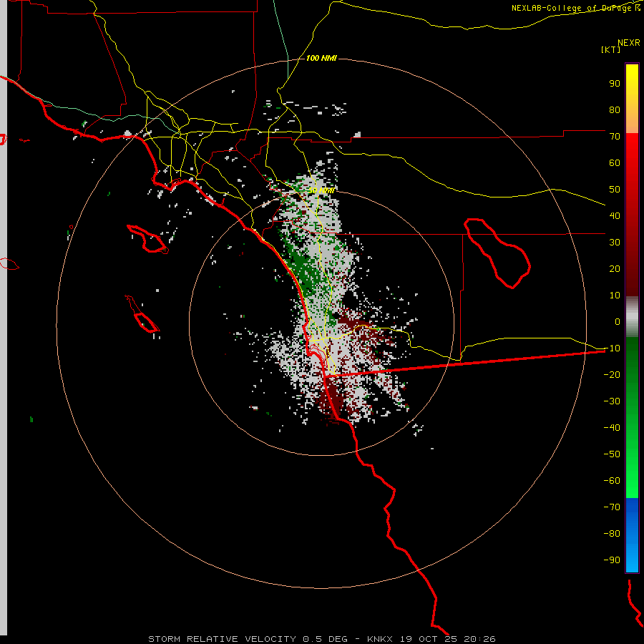Click the -60 value on the velocity scale
The width and height of the screenshot is (644, 644).
click(612, 481)
